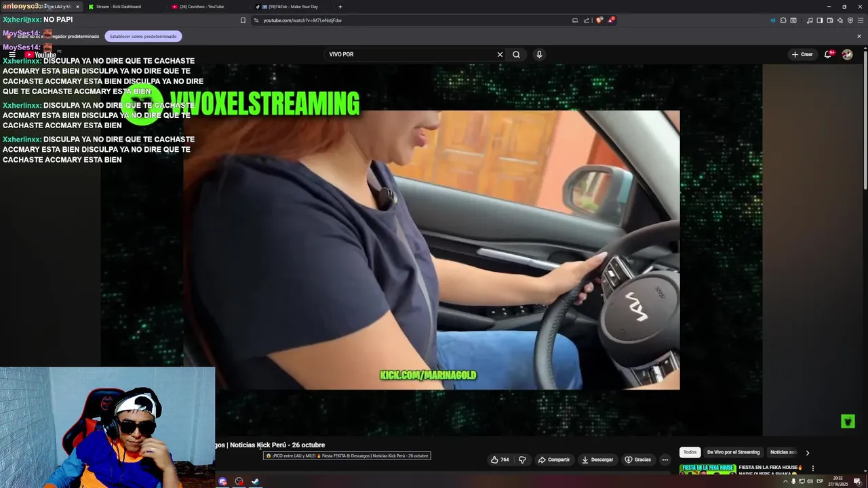Viewport: 868px width, 488px height.
Task: Download the video with Descargar
Action: point(597,460)
